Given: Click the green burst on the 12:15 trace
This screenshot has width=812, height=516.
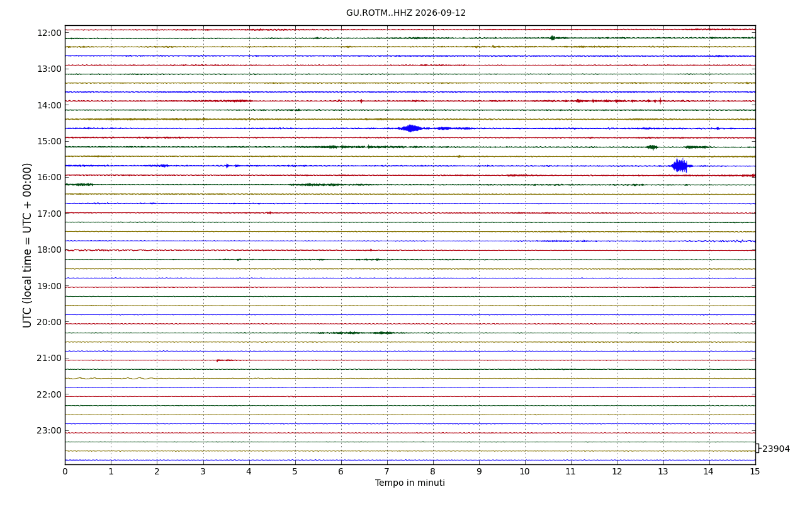Looking at the screenshot, I should coord(553,38).
